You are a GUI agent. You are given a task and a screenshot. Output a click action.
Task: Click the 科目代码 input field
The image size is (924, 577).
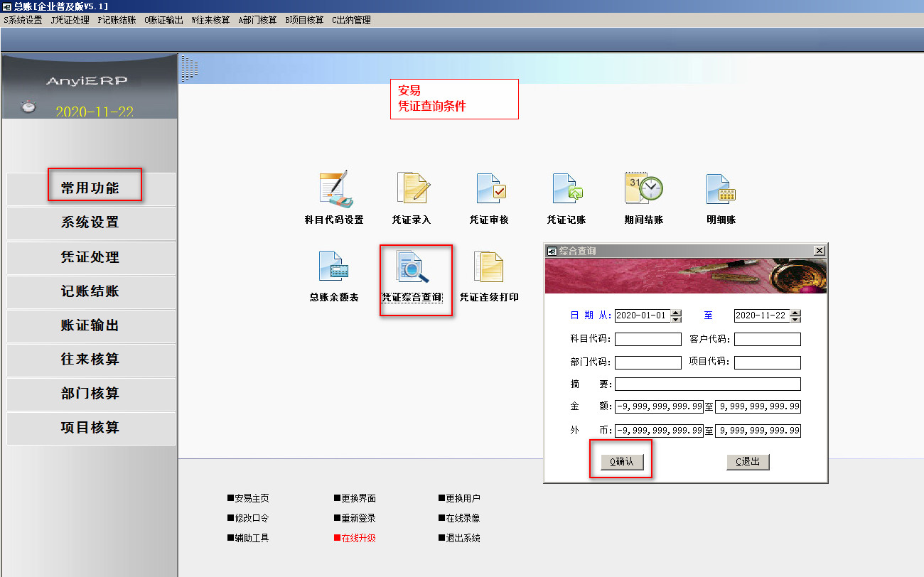point(648,340)
